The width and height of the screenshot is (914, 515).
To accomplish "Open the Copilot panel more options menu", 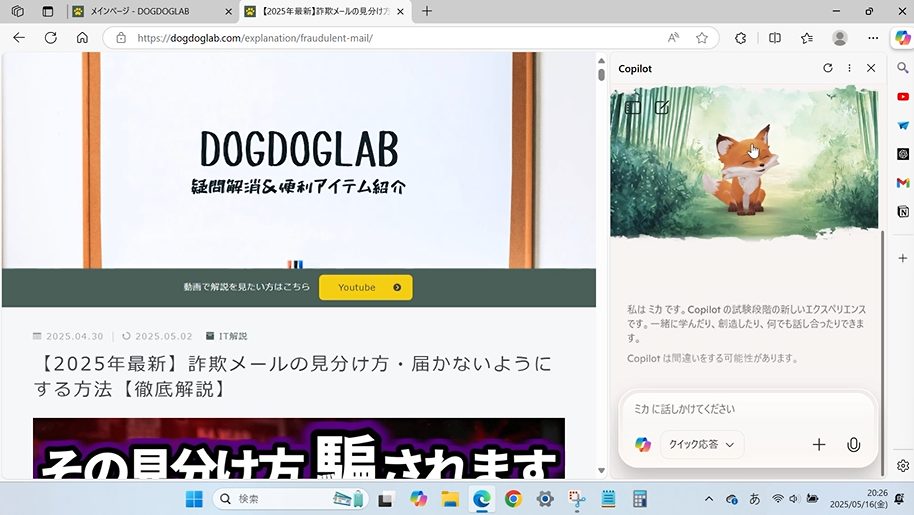I will [x=849, y=68].
